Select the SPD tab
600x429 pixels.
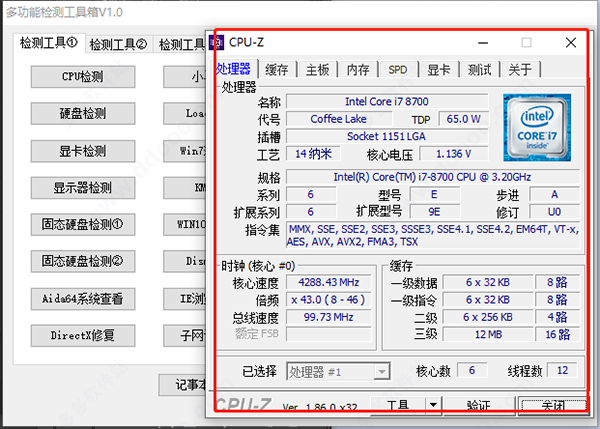(398, 70)
